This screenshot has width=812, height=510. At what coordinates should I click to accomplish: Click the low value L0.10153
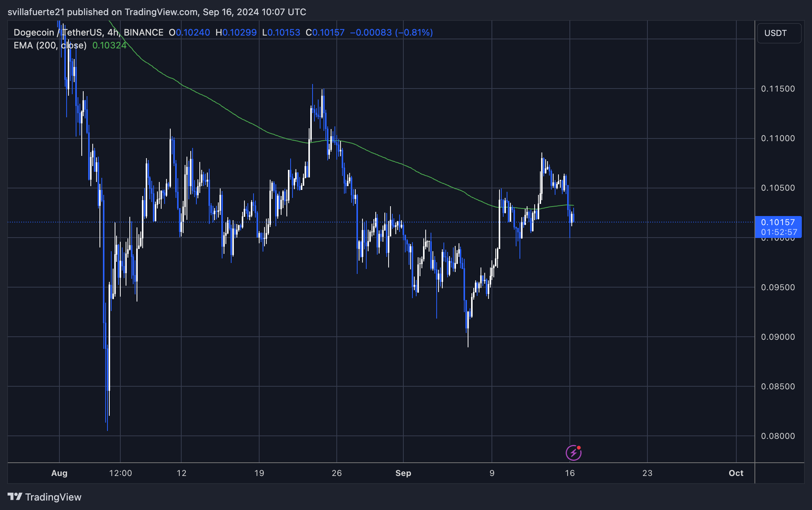281,33
